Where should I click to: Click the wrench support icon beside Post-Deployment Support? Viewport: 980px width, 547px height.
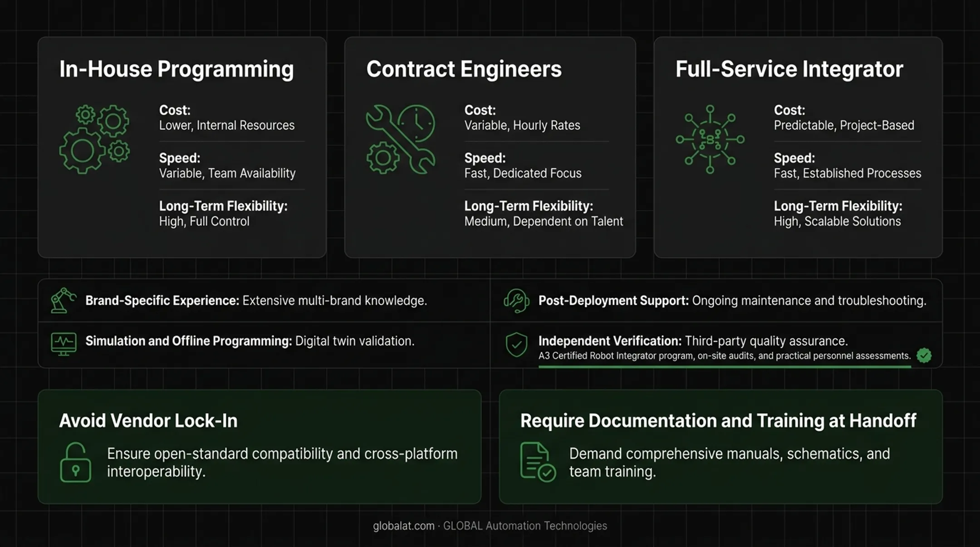tap(516, 301)
